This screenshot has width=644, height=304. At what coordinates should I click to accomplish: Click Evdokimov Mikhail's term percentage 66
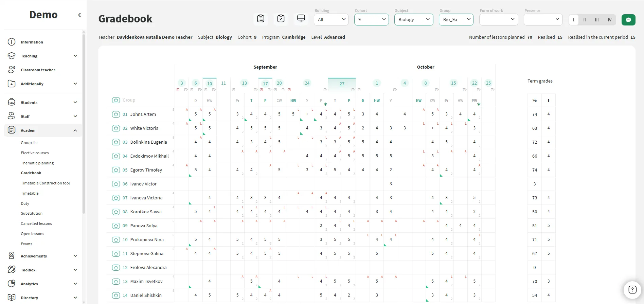tap(534, 156)
